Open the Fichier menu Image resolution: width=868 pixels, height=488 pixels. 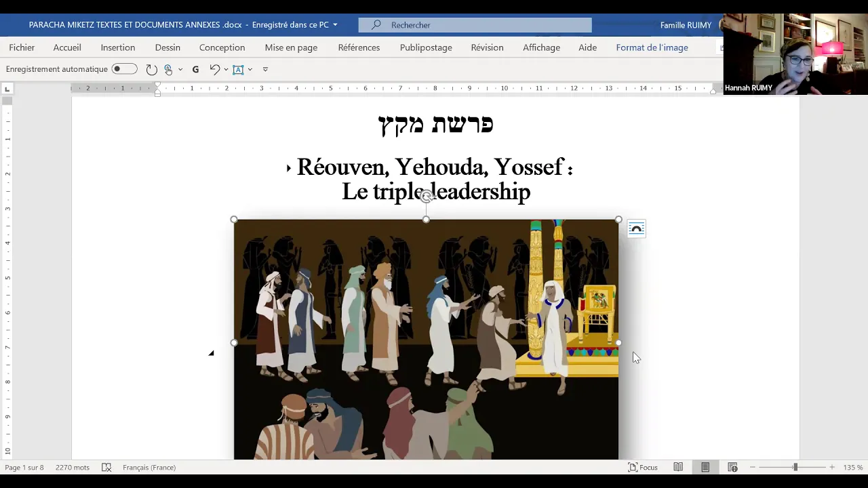(x=22, y=47)
